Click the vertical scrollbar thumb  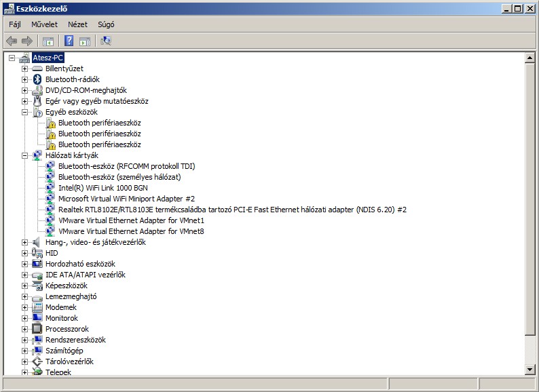tap(529, 199)
